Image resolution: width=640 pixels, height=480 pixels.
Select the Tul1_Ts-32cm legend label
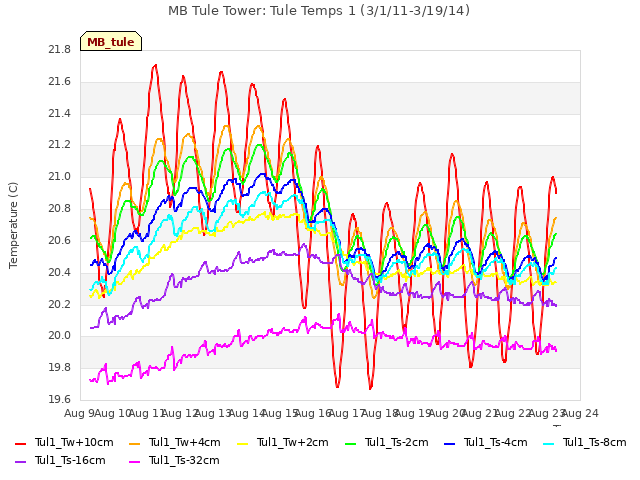pos(184,460)
